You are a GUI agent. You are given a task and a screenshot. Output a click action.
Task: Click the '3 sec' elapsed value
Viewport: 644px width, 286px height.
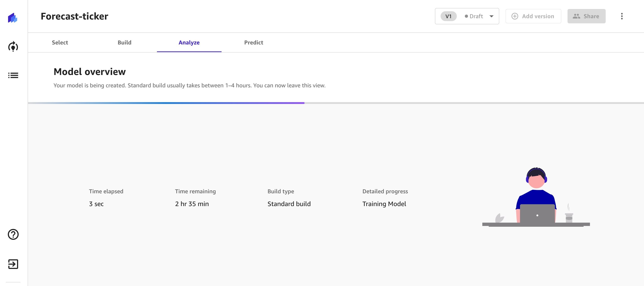tap(96, 204)
